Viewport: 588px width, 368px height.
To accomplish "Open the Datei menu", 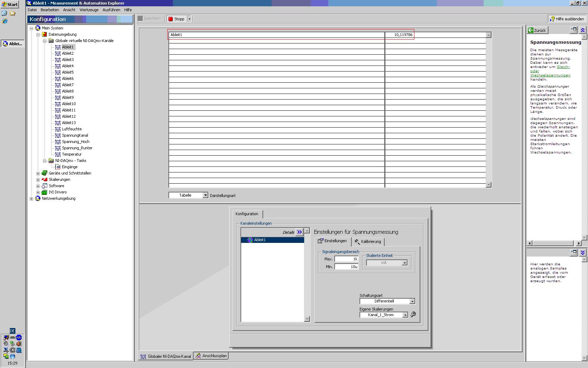I will tap(32, 10).
